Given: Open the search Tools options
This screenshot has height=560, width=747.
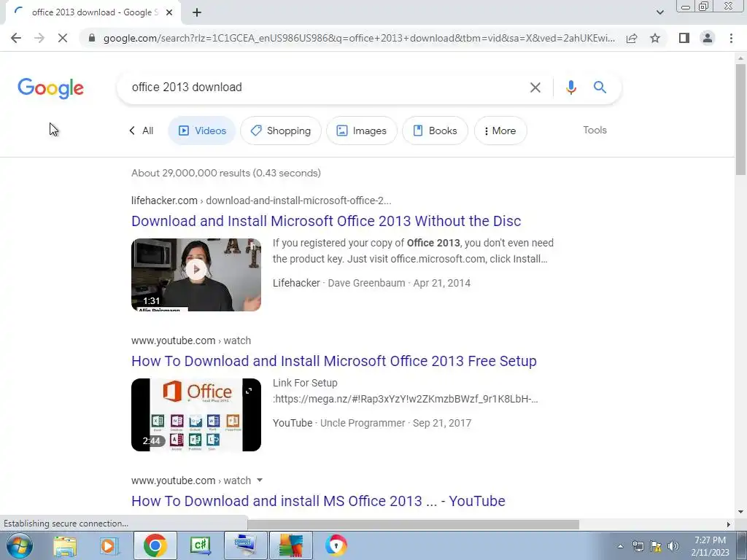Looking at the screenshot, I should (595, 130).
